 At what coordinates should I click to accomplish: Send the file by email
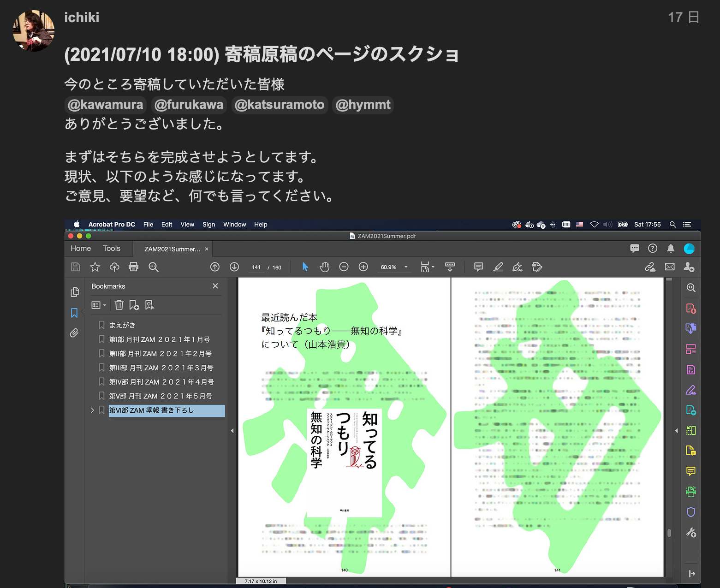[670, 267]
